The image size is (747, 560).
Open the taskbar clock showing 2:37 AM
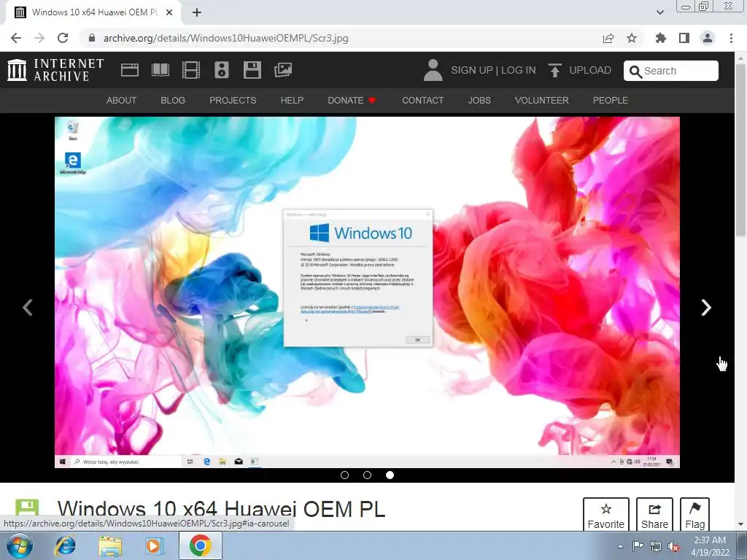point(710,546)
